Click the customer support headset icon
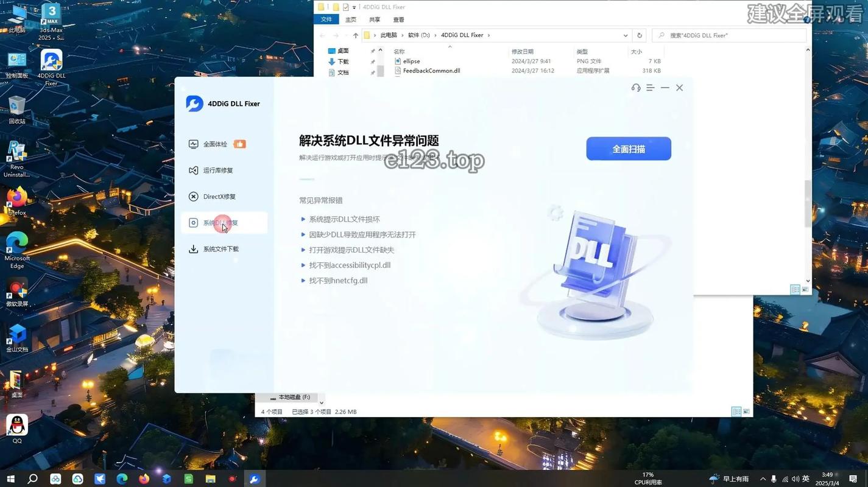The image size is (868, 487). 636,88
